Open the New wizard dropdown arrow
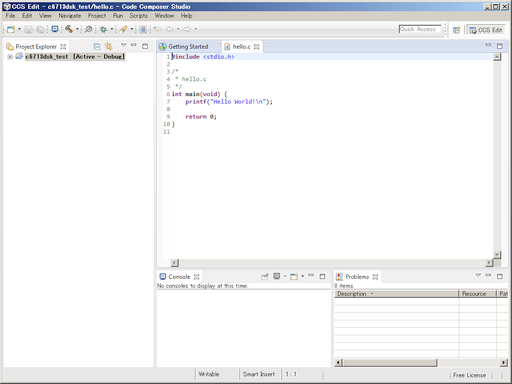 click(19, 29)
